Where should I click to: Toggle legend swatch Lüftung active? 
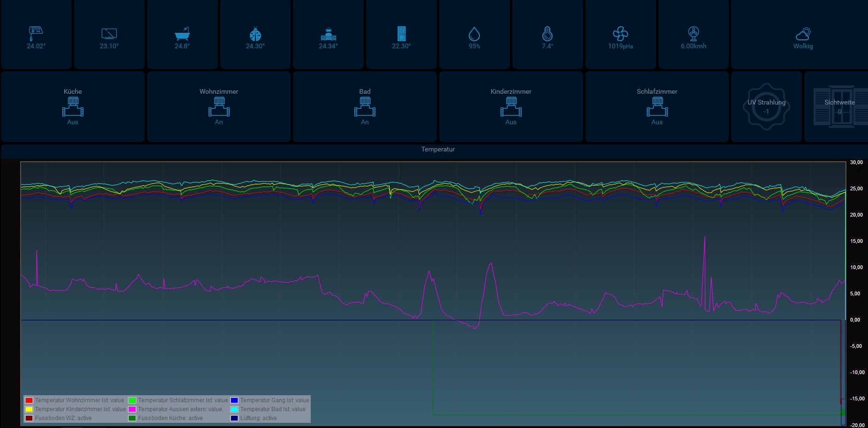point(234,418)
